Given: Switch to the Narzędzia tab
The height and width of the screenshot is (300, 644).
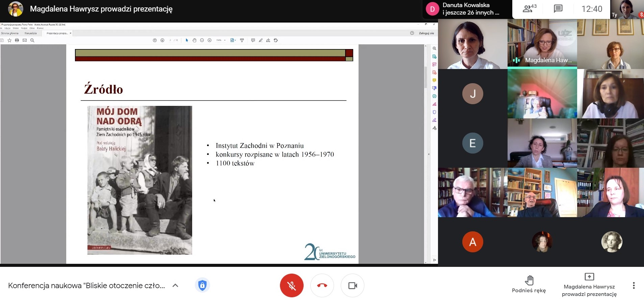Looking at the screenshot, I should pyautogui.click(x=31, y=33).
